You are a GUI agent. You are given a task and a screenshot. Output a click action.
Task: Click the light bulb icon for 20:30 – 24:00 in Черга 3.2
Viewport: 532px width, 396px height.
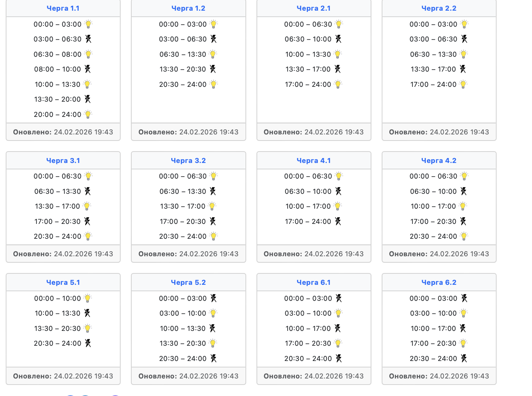(x=213, y=236)
